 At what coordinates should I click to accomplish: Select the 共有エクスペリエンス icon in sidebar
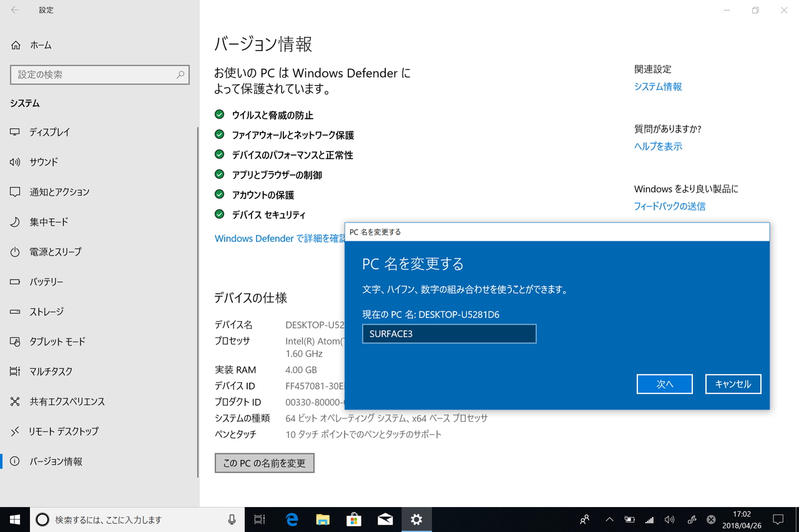tap(15, 402)
